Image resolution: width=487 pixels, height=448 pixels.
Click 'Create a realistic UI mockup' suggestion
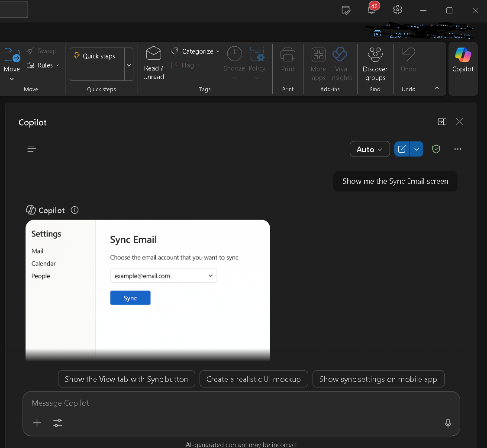[254, 379]
